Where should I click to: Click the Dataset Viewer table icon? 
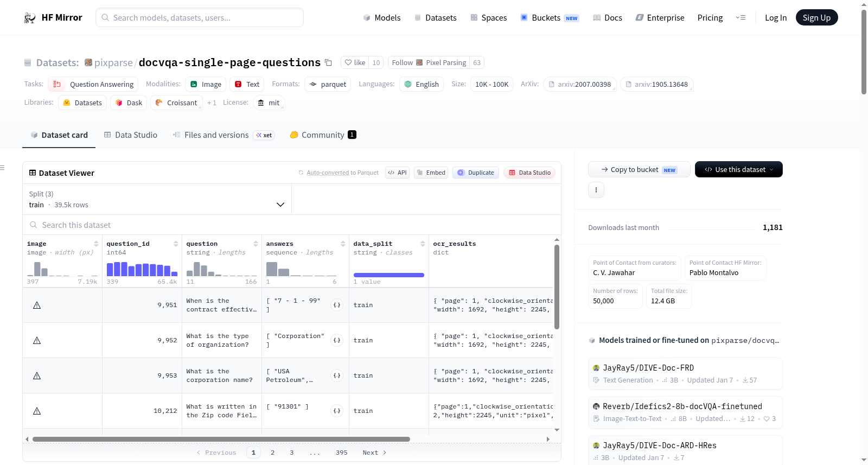pos(33,173)
